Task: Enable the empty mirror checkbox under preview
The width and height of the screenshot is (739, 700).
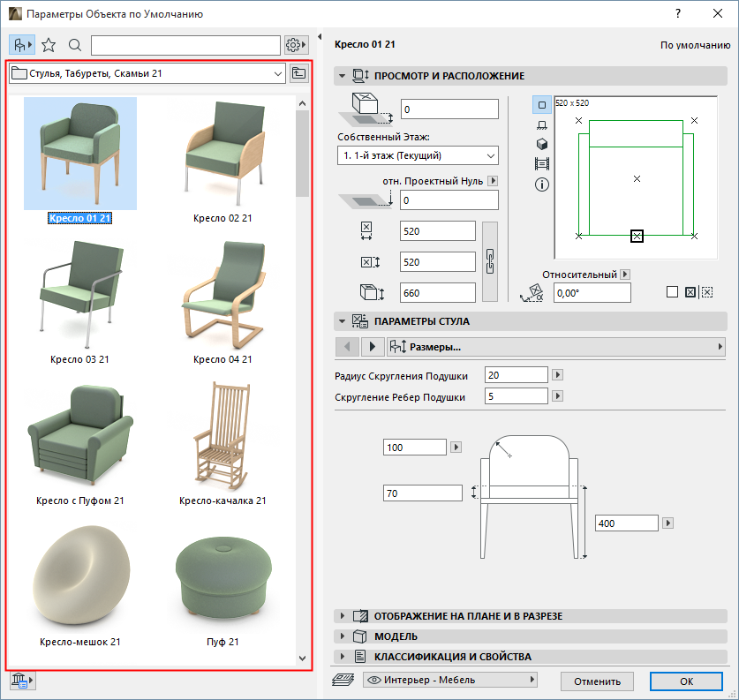Action: (x=672, y=292)
